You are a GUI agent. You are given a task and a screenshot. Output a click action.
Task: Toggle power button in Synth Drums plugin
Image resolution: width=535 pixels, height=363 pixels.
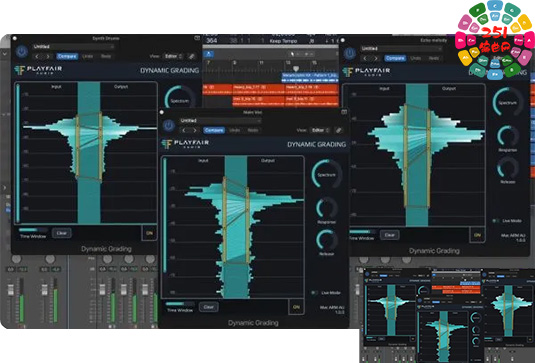(22, 52)
